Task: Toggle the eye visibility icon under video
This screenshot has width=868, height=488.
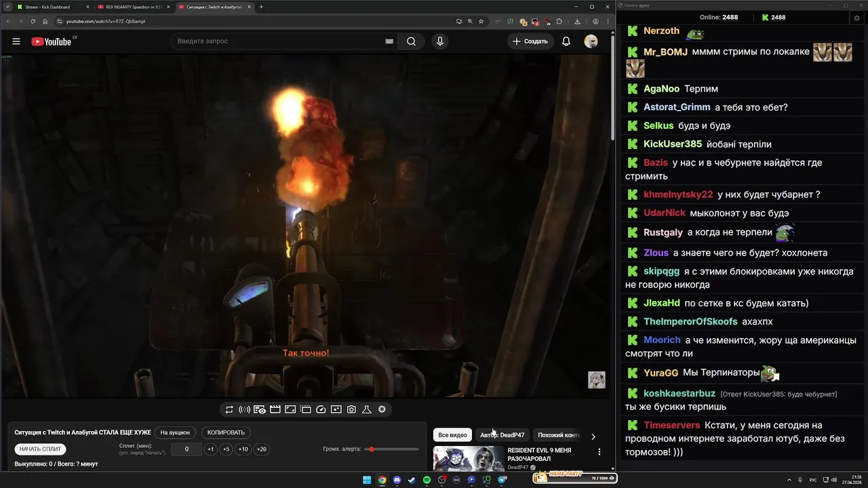Action: tap(260, 409)
